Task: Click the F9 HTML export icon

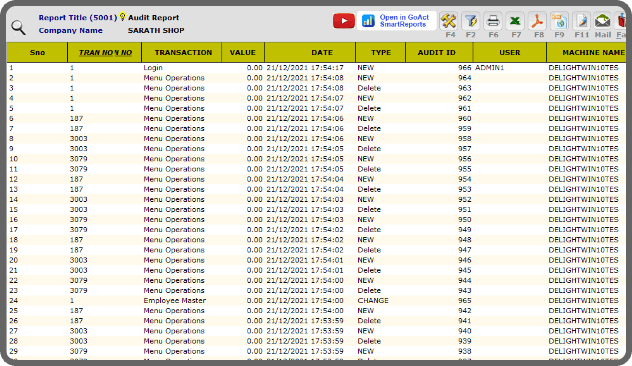Action: 559,21
